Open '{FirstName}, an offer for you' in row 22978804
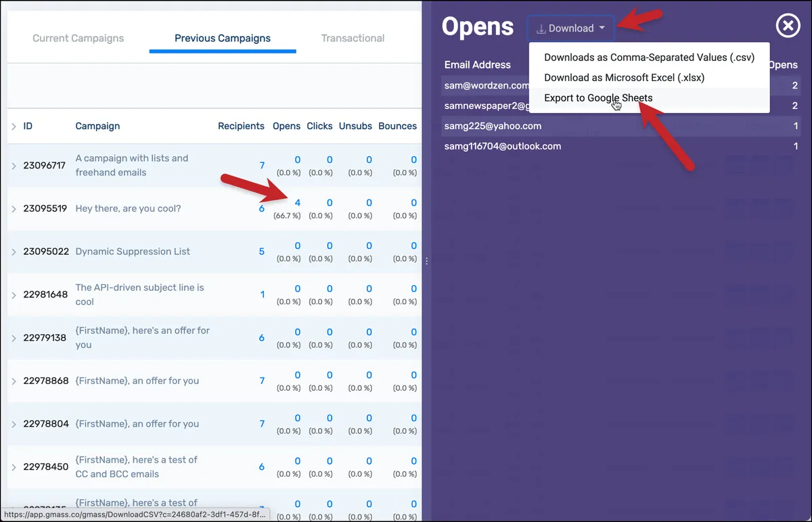The width and height of the screenshot is (812, 522). pos(137,424)
